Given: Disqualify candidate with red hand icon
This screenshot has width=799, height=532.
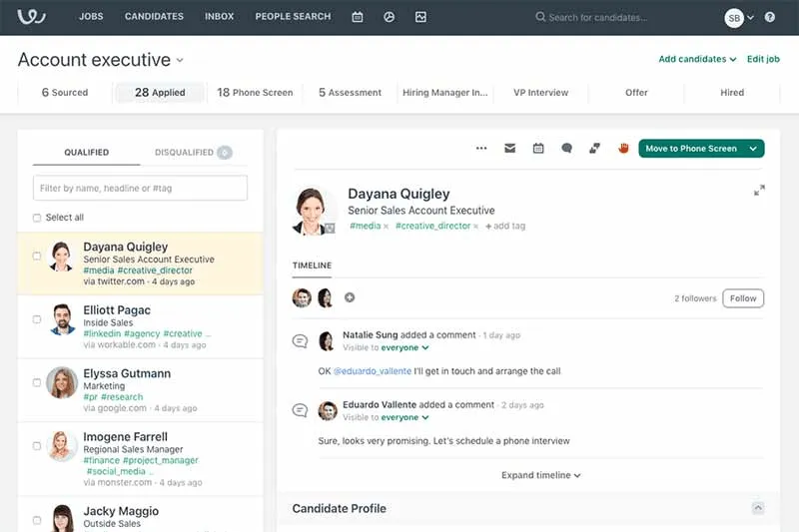Looking at the screenshot, I should click(x=623, y=148).
